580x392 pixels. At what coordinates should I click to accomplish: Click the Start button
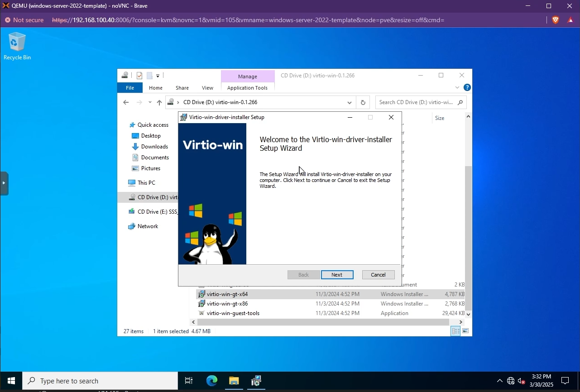(x=11, y=380)
